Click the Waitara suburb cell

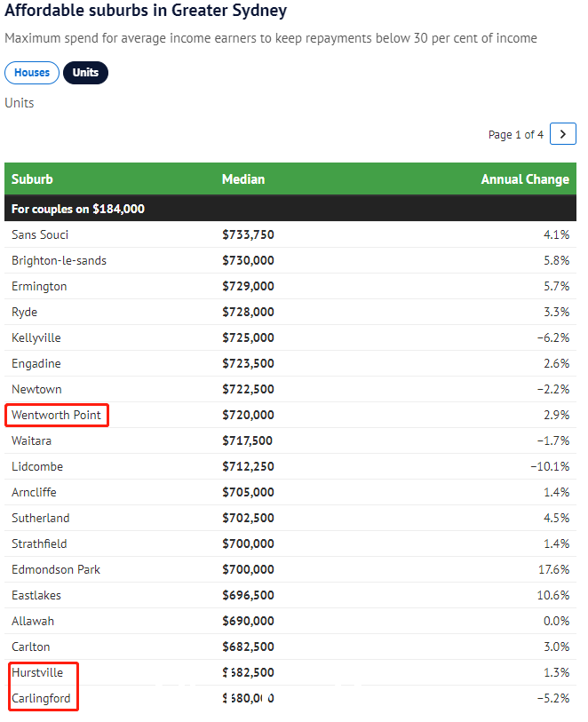(31, 440)
